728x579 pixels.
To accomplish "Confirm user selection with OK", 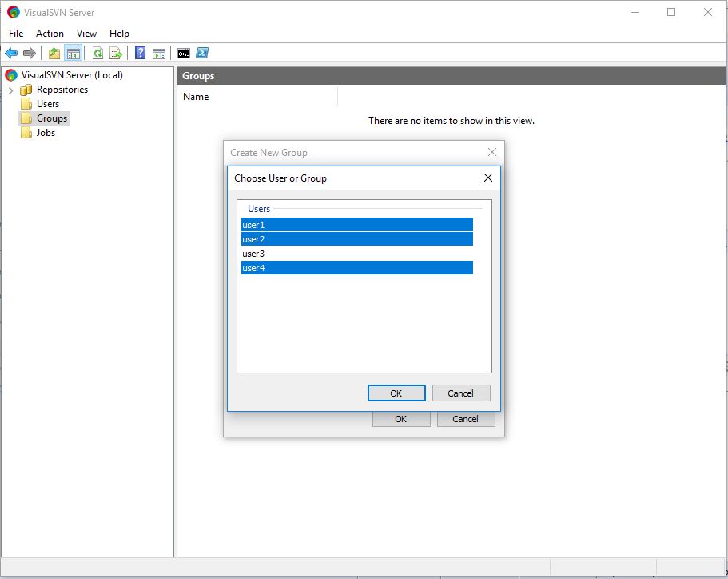I will click(x=396, y=393).
